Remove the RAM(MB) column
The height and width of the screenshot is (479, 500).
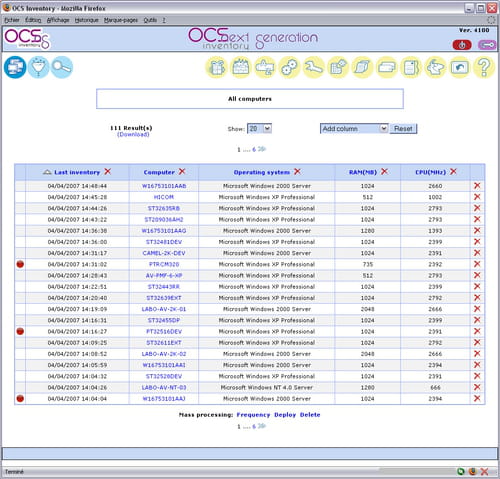click(384, 172)
